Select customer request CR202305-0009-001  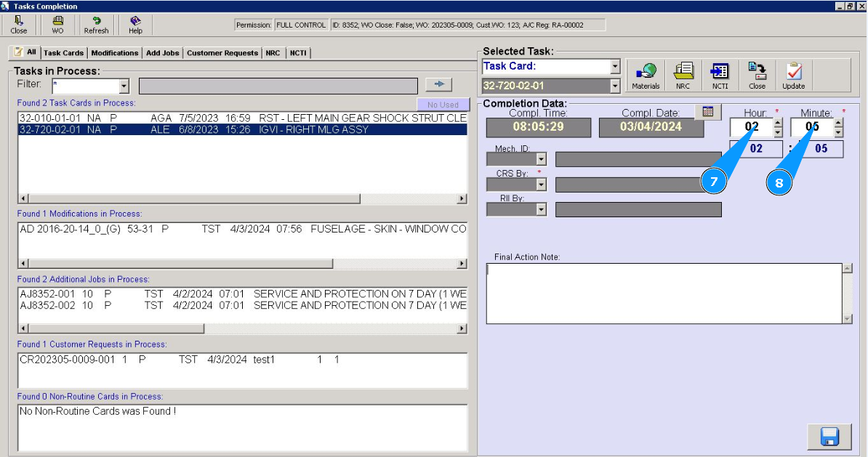(243, 360)
